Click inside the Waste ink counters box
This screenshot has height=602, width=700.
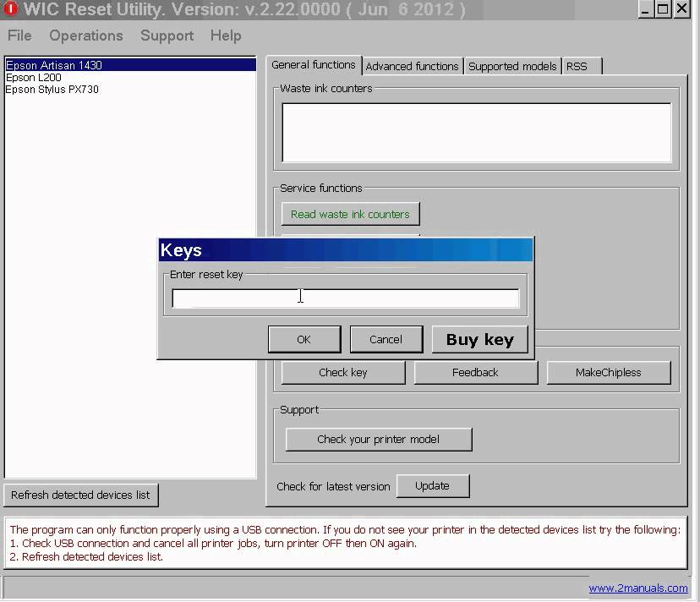click(476, 133)
